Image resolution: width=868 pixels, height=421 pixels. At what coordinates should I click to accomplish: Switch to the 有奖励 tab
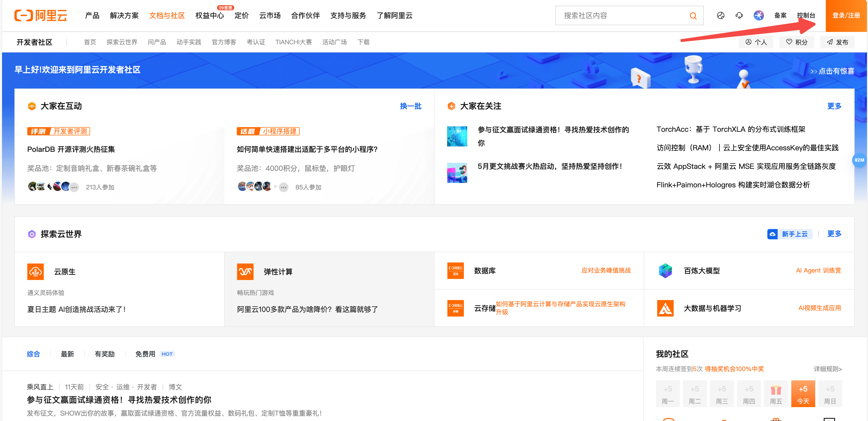coord(105,354)
